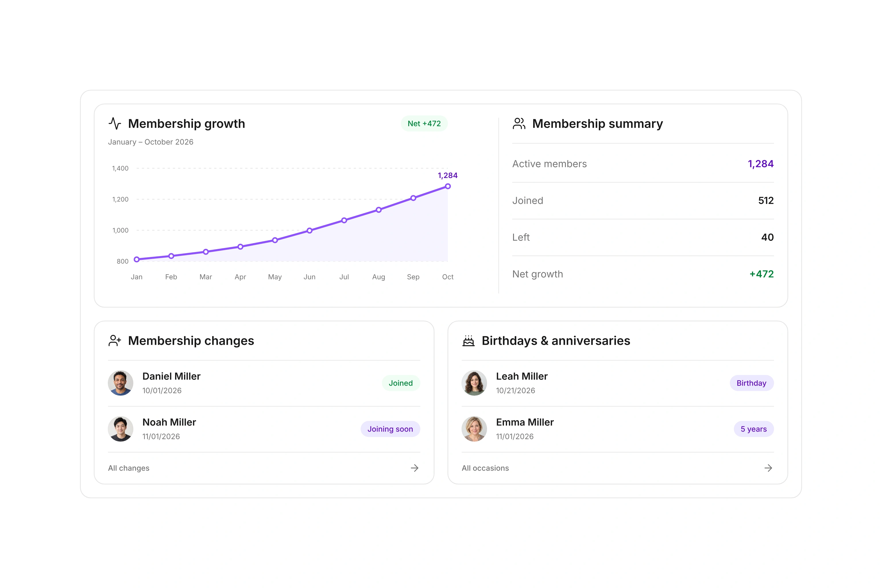
Task: Select the Feb data point on chart
Action: tap(171, 256)
